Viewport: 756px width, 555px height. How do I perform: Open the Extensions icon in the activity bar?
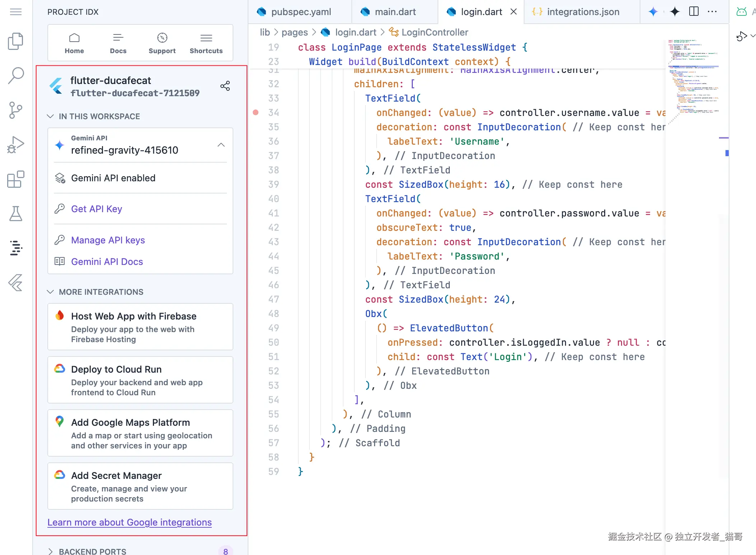click(15, 179)
